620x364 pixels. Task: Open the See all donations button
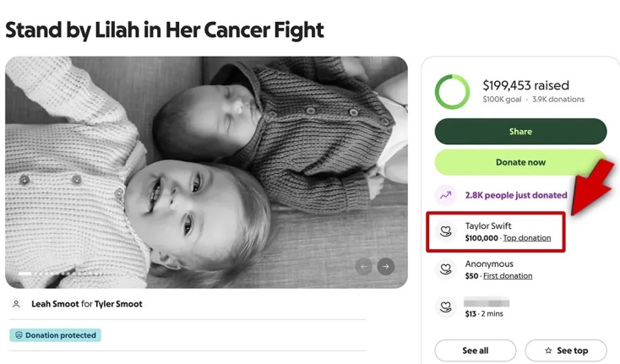475,350
